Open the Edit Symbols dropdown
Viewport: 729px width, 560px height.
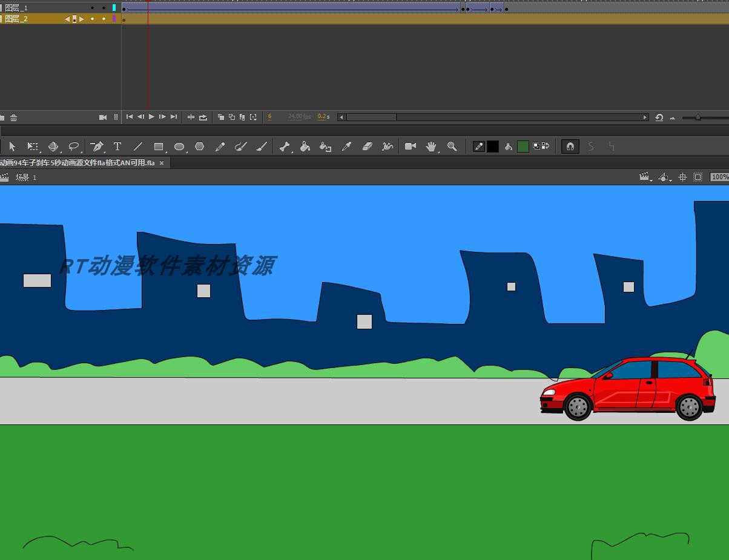click(665, 177)
